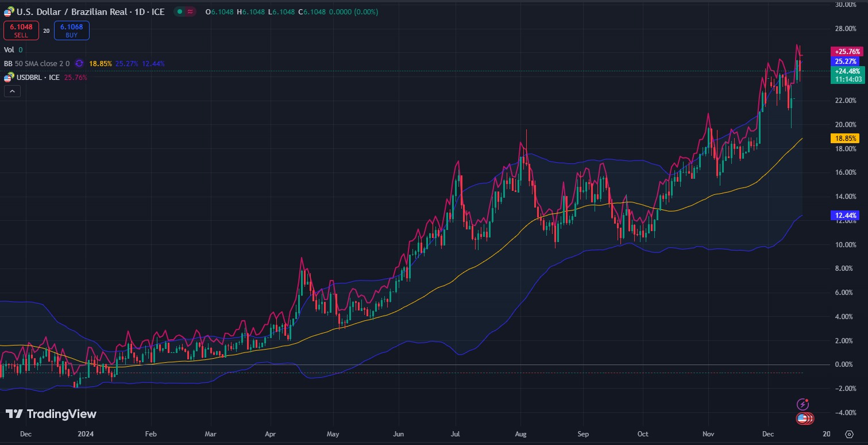Click the SELL 6.1048 button
The image size is (868, 445).
(x=21, y=30)
